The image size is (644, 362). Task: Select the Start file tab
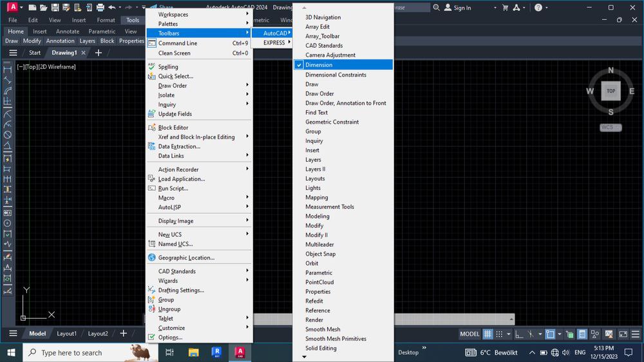pyautogui.click(x=35, y=53)
